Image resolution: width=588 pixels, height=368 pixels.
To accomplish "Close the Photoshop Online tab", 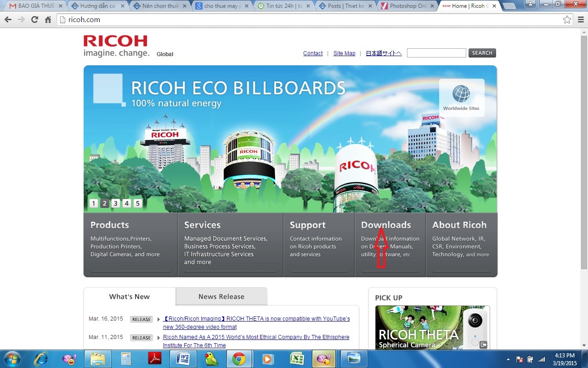I will coord(432,6).
